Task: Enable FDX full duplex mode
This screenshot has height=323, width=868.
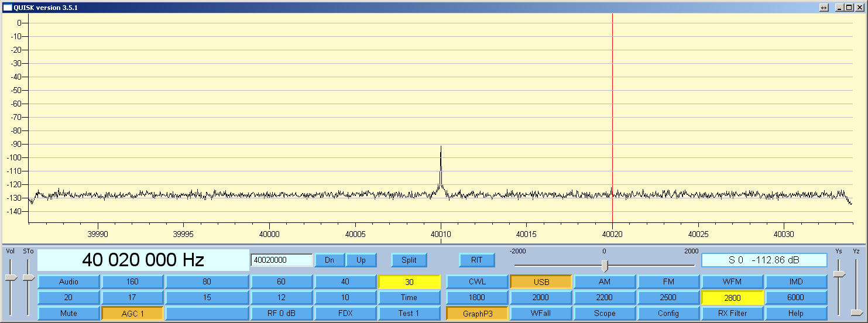Action: point(345,313)
